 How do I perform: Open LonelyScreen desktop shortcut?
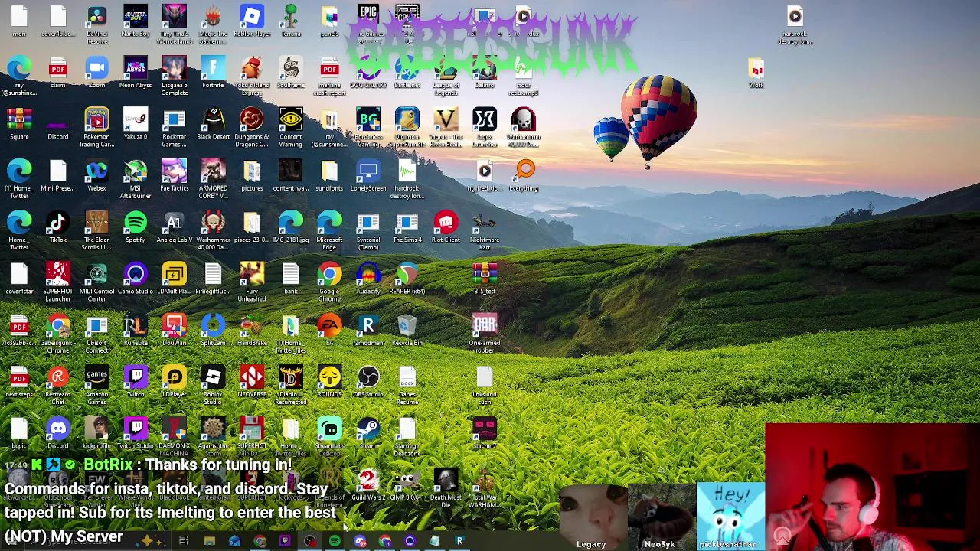(x=368, y=175)
